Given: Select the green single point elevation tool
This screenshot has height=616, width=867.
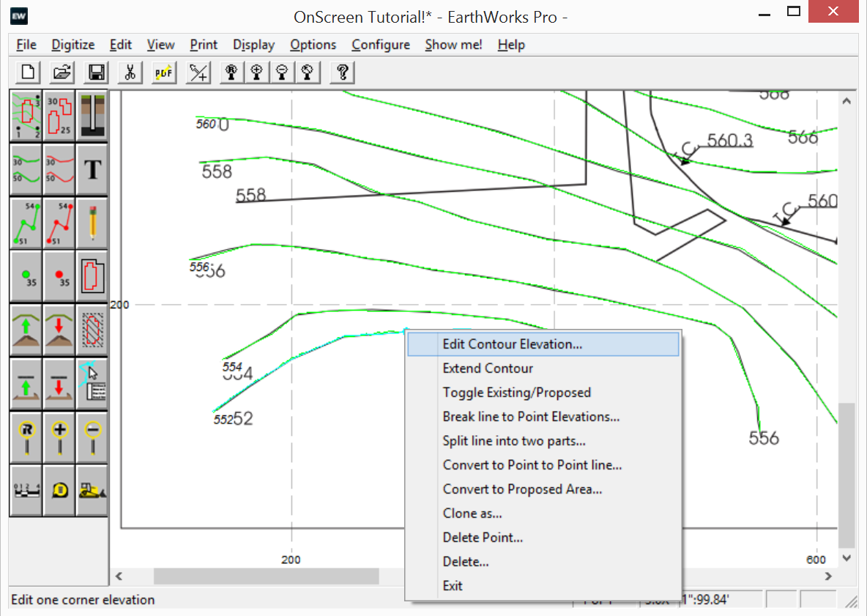Looking at the screenshot, I should (26, 276).
